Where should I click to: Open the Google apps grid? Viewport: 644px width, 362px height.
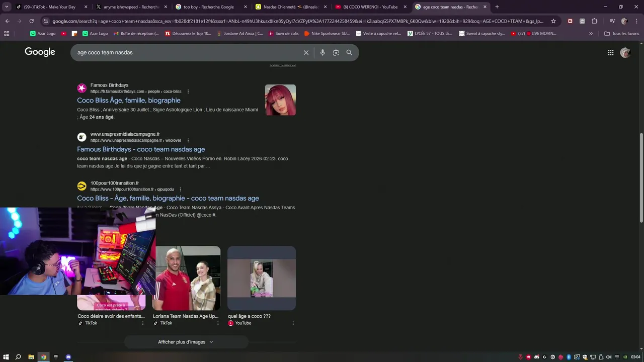tap(610, 52)
